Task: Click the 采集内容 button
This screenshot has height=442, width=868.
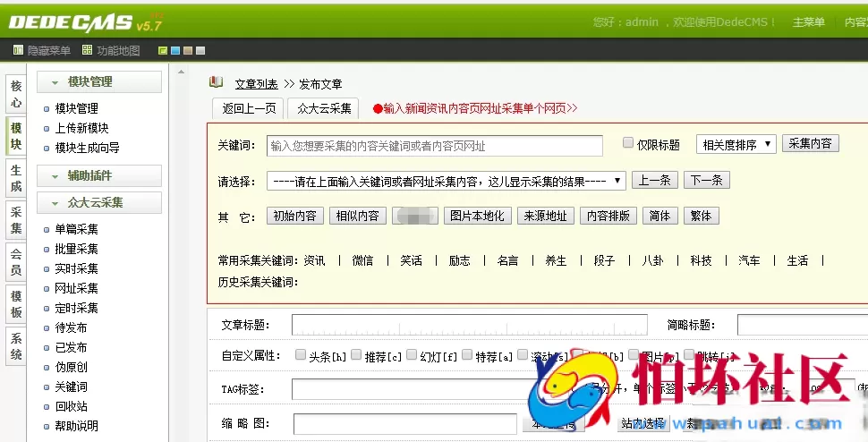Action: [811, 144]
